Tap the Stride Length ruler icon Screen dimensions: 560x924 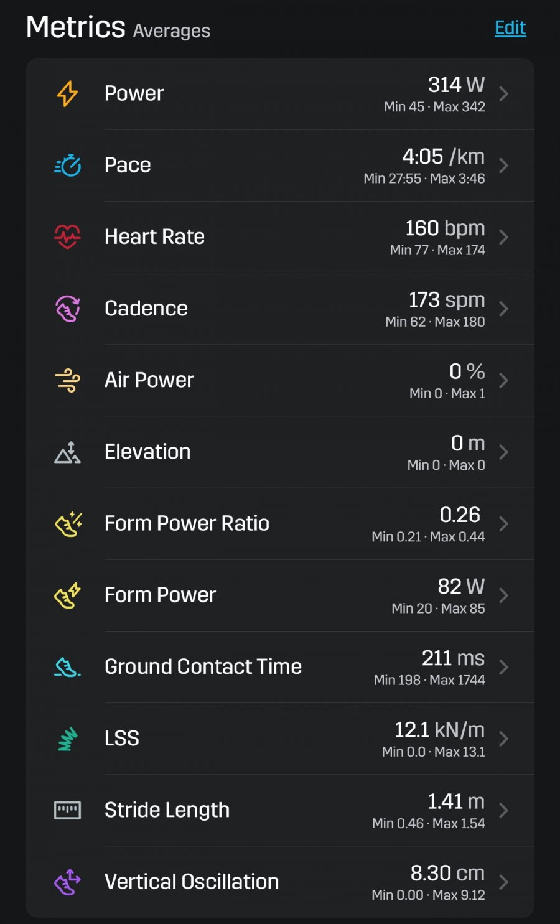(67, 810)
